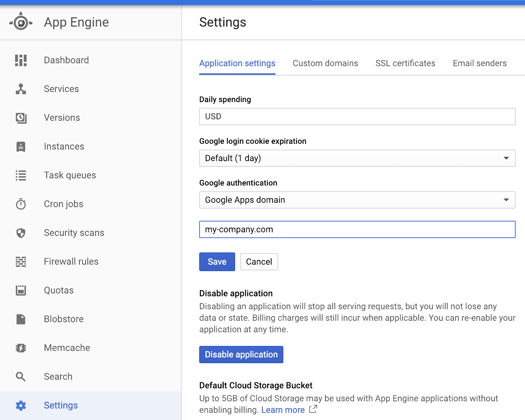This screenshot has width=525, height=420.
Task: Click the Dashboard icon in sidebar
Action: (21, 60)
